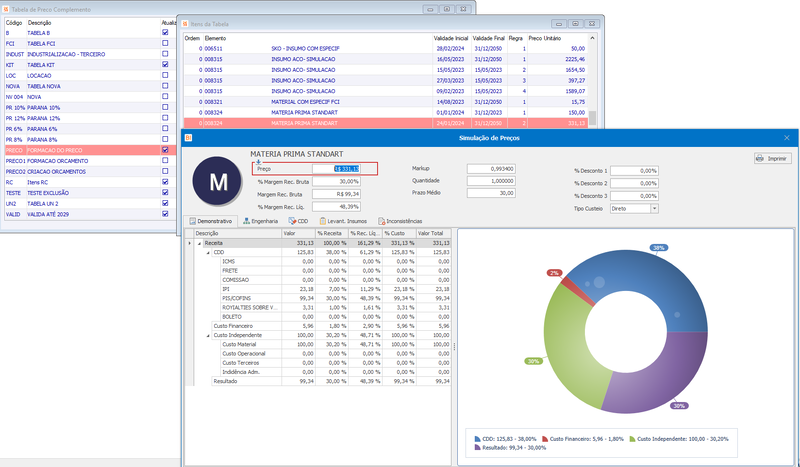Collapse the Custo Independente group

pos(208,335)
